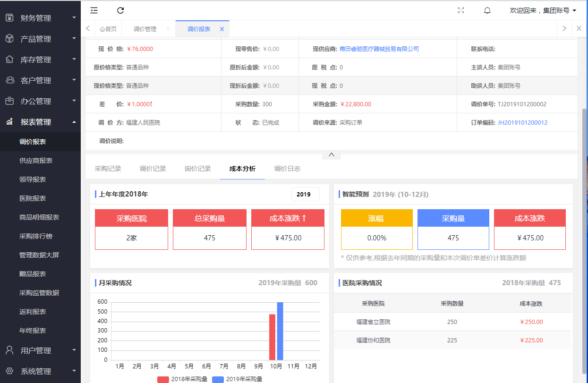Click the home icon on 首页 tab
588x383 pixels.
coord(102,29)
